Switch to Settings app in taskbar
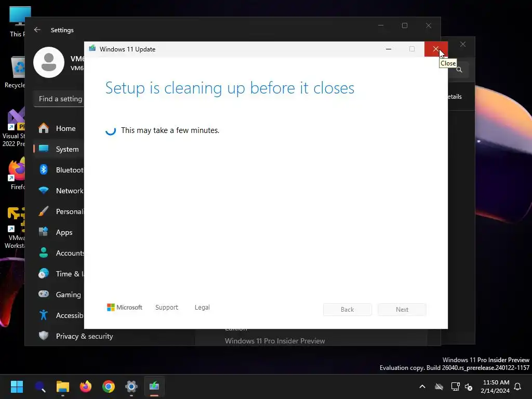 [131, 387]
